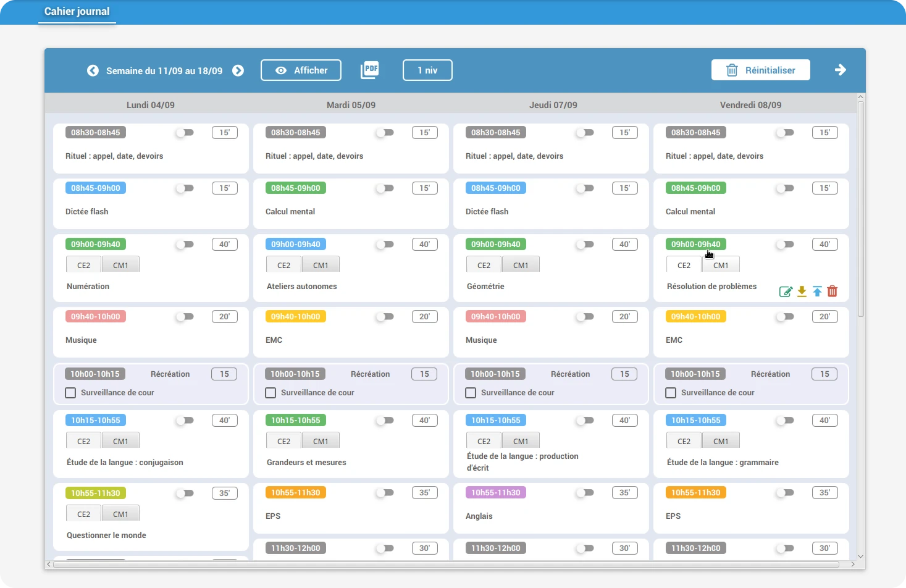Image resolution: width=906 pixels, height=588 pixels.
Task: Select CM1 tab in Lundi Numération card
Action: pos(120,265)
